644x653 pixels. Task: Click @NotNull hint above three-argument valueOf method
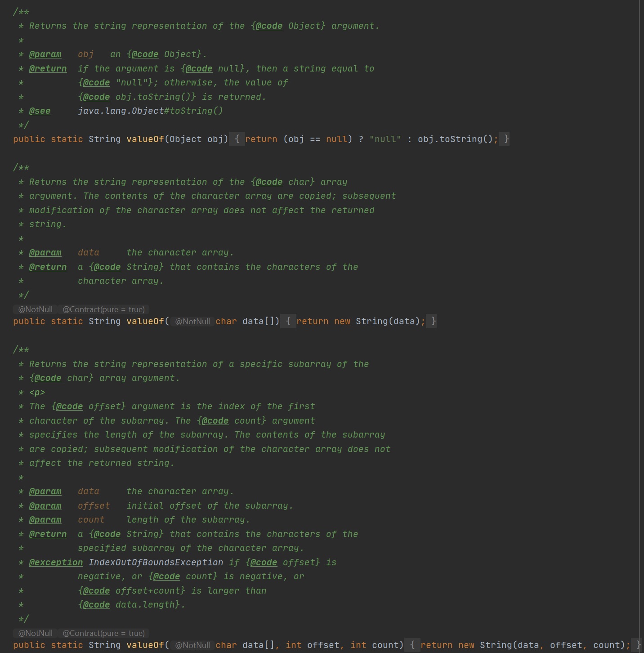pyautogui.click(x=35, y=633)
